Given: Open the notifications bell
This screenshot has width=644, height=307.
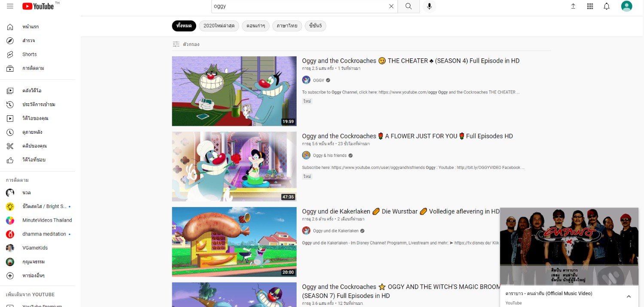Looking at the screenshot, I should 607,6.
